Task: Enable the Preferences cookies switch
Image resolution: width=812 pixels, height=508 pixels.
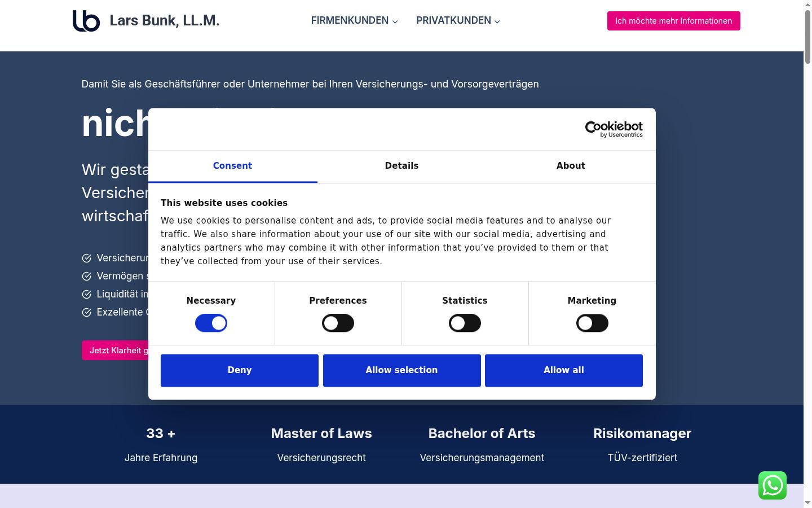Action: click(338, 323)
